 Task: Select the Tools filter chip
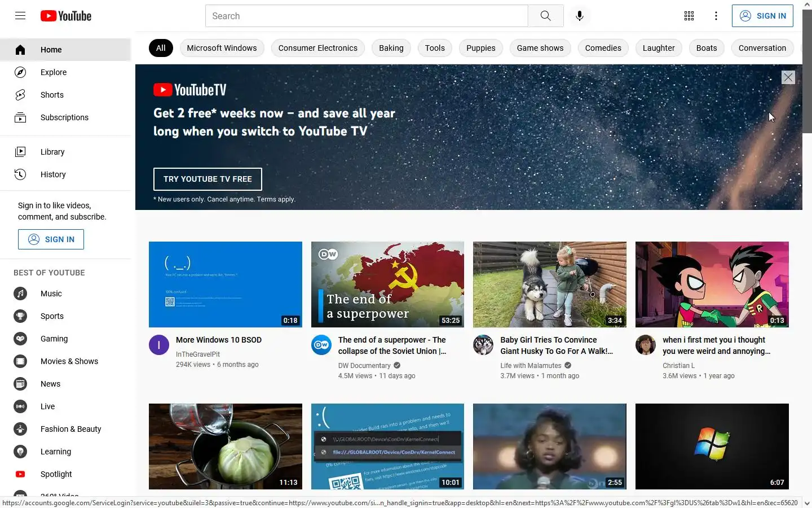(x=435, y=48)
